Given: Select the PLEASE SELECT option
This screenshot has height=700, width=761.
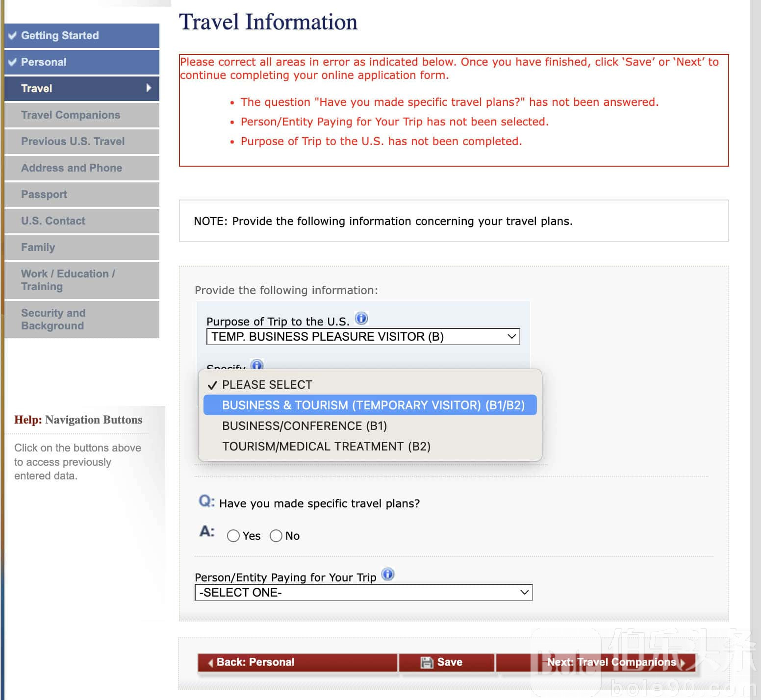Looking at the screenshot, I should 267,385.
